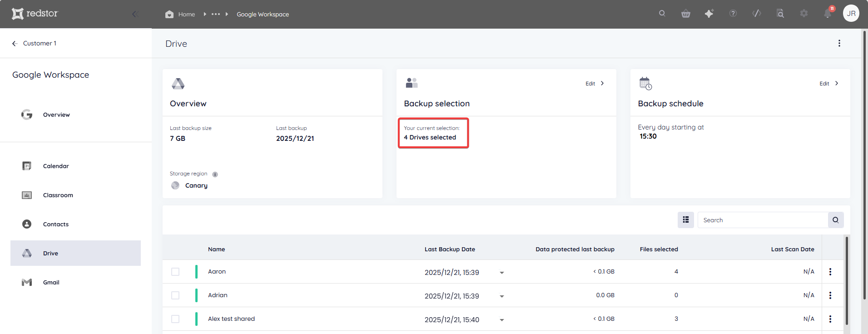The image size is (868, 334).
Task: Open the settings gear icon
Action: (x=804, y=14)
